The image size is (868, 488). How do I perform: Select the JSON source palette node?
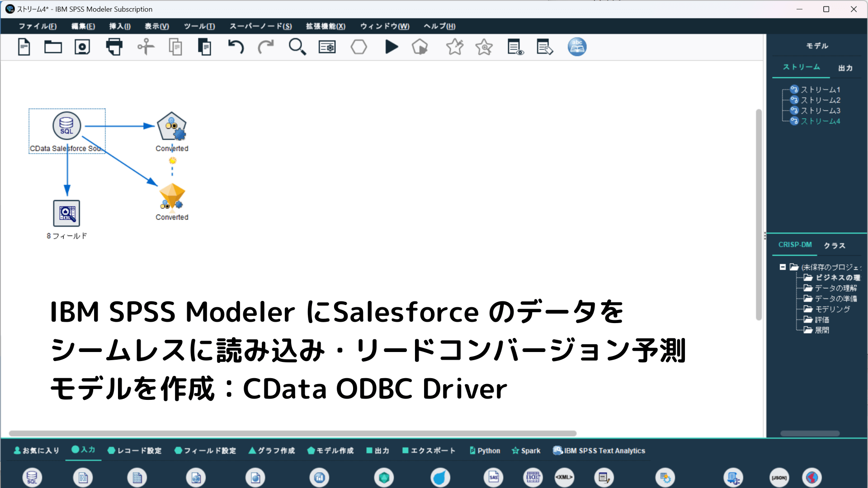tap(779, 477)
